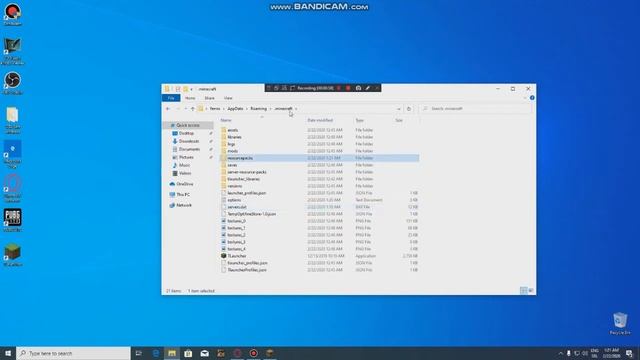This screenshot has width=640, height=360.
Task: Open Music in navigation pane
Action: coord(184,165)
